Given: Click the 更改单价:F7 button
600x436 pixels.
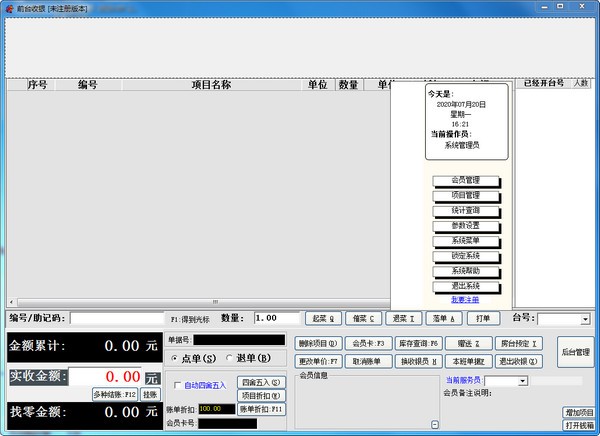Looking at the screenshot, I should (318, 361).
